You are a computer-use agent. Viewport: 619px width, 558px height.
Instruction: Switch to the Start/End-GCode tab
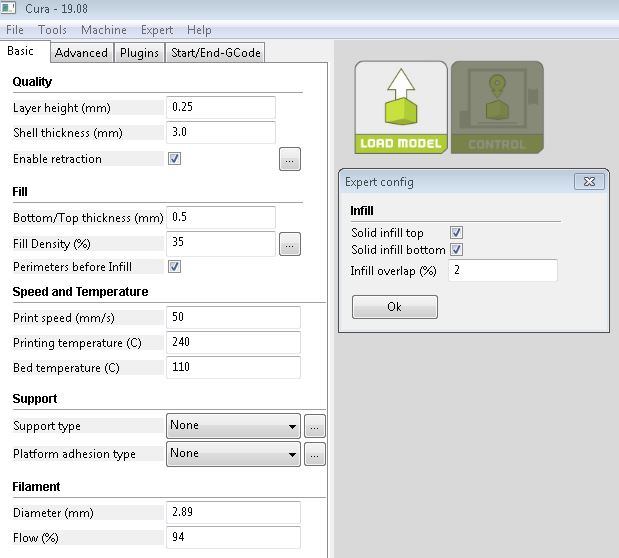(216, 53)
